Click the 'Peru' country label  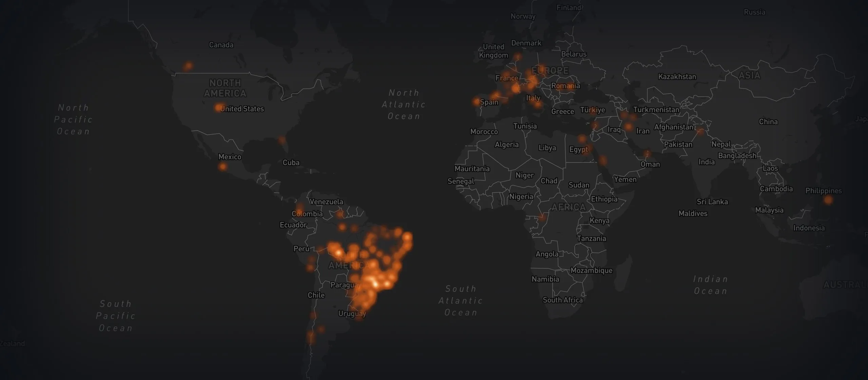(301, 249)
